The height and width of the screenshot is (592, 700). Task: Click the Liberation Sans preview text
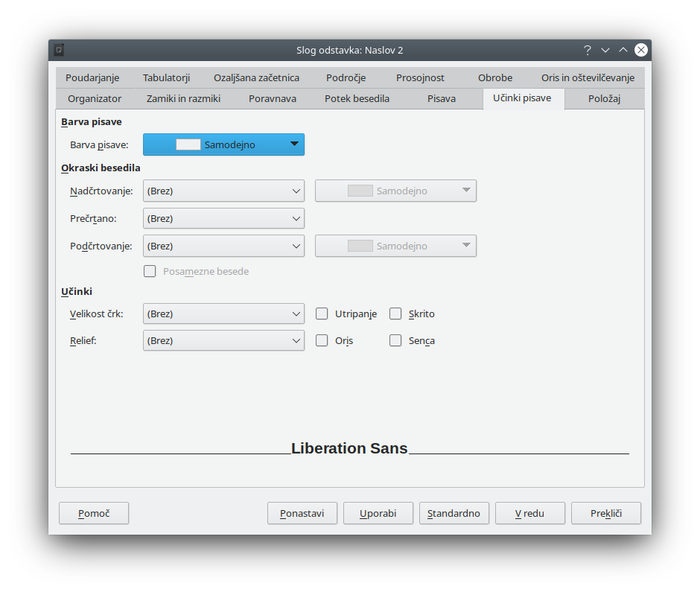click(x=349, y=448)
